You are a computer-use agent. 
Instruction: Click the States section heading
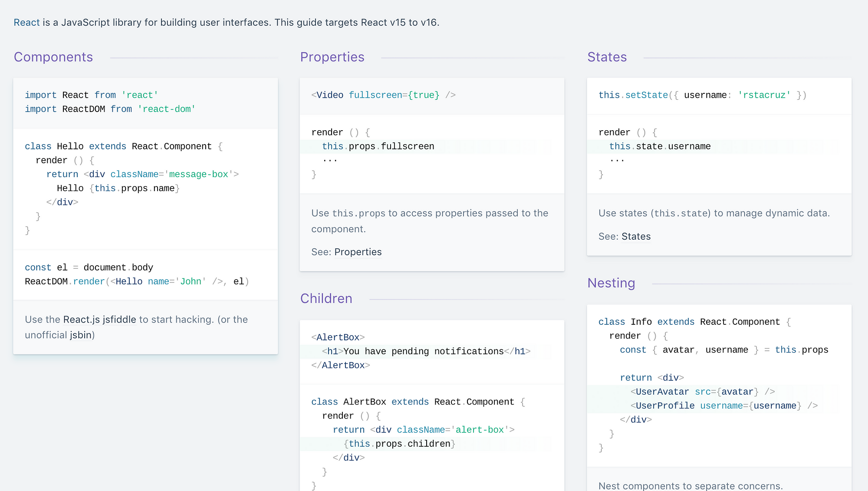tap(607, 57)
